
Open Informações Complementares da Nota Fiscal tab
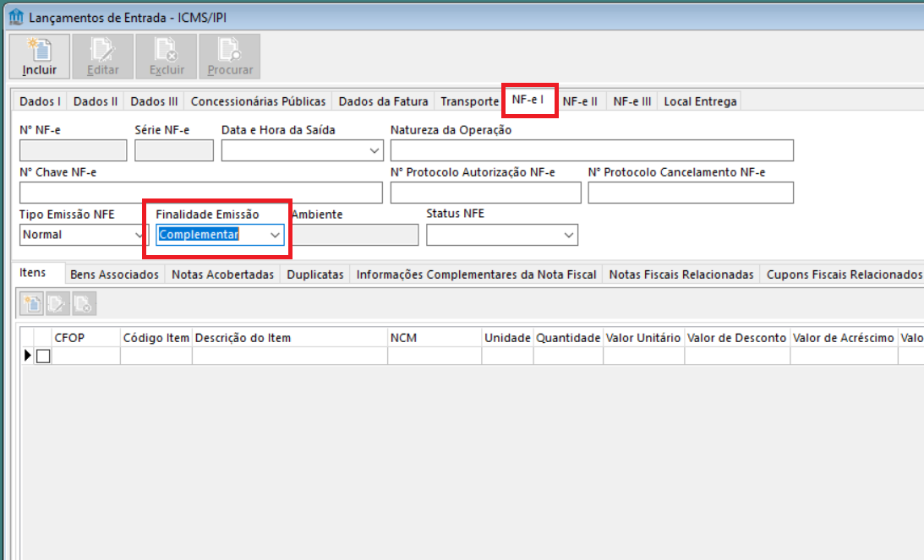click(476, 275)
